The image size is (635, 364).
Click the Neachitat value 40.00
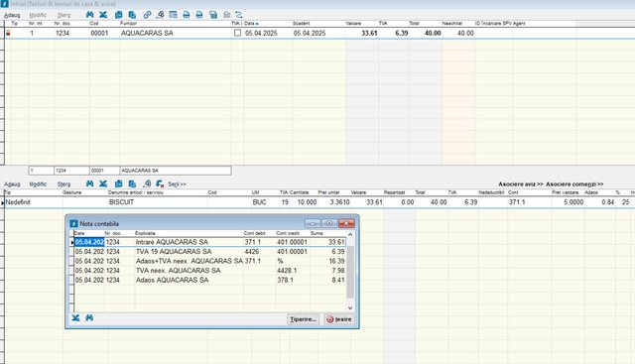tap(465, 33)
